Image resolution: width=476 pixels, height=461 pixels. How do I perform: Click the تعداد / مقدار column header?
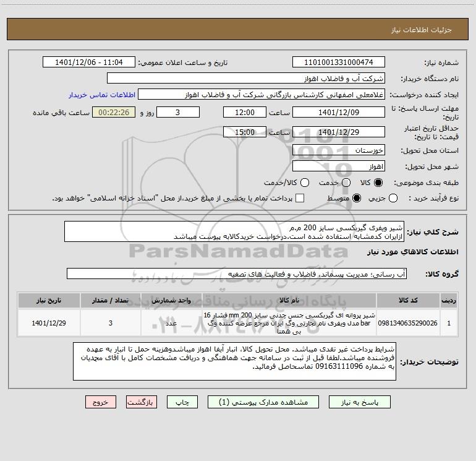(111, 300)
